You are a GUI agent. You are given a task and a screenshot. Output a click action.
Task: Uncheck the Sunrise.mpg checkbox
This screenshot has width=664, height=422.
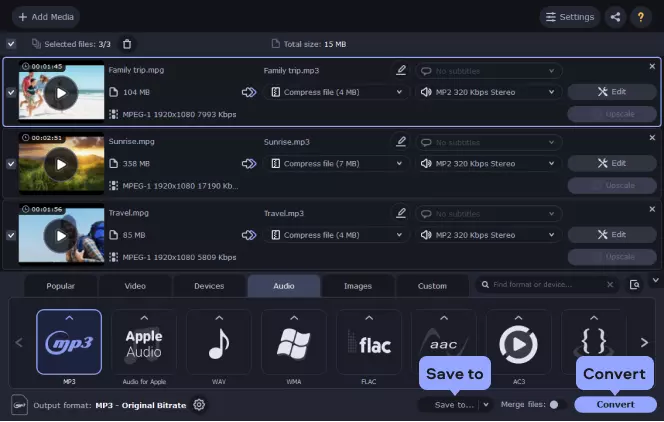coord(11,164)
